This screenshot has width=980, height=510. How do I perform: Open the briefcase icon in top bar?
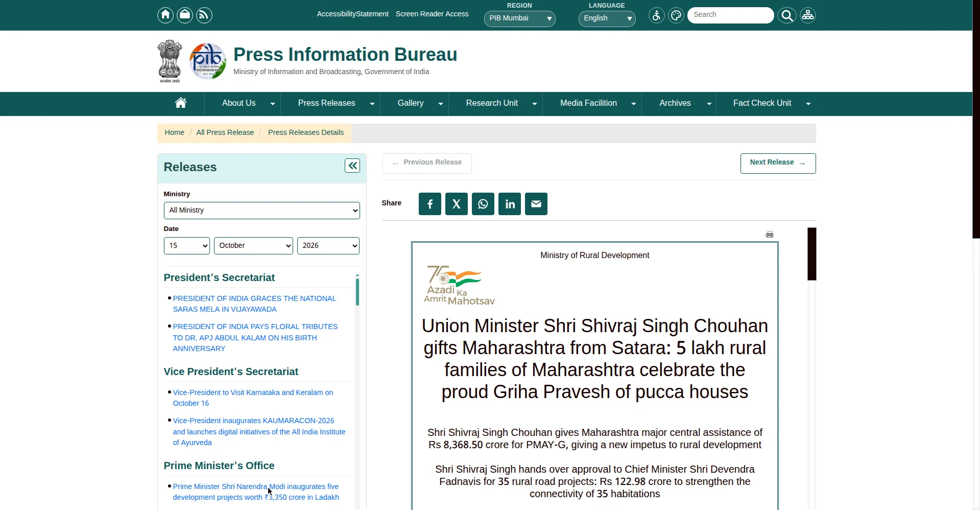pos(185,15)
